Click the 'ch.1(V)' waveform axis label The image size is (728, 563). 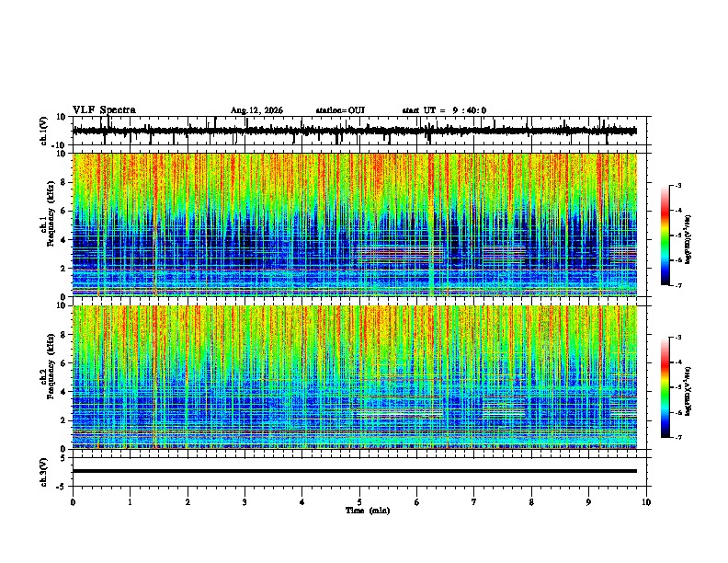tap(43, 131)
